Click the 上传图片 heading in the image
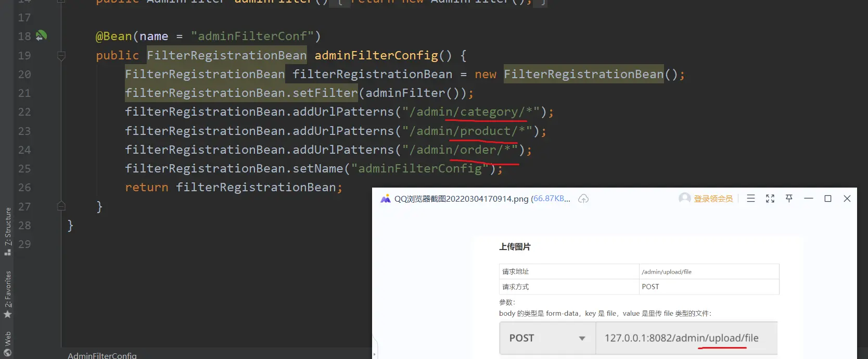This screenshot has height=359, width=868. [x=515, y=246]
